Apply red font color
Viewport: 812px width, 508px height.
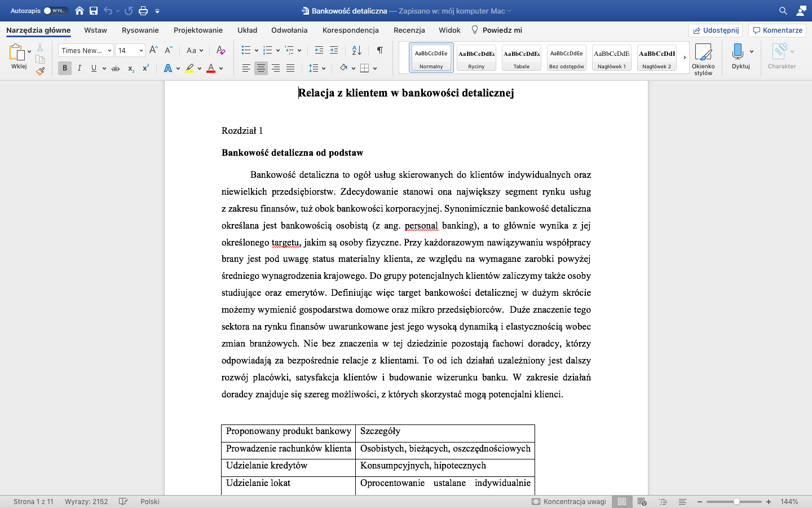(211, 68)
